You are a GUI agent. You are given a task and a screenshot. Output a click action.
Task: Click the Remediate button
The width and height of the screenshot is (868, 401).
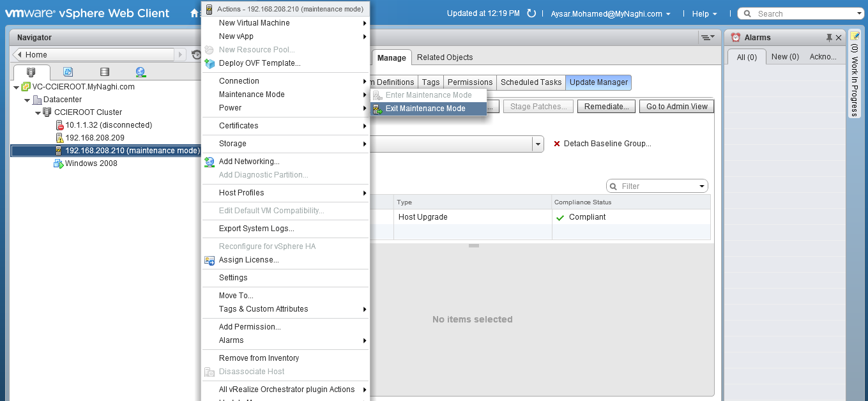pos(607,107)
